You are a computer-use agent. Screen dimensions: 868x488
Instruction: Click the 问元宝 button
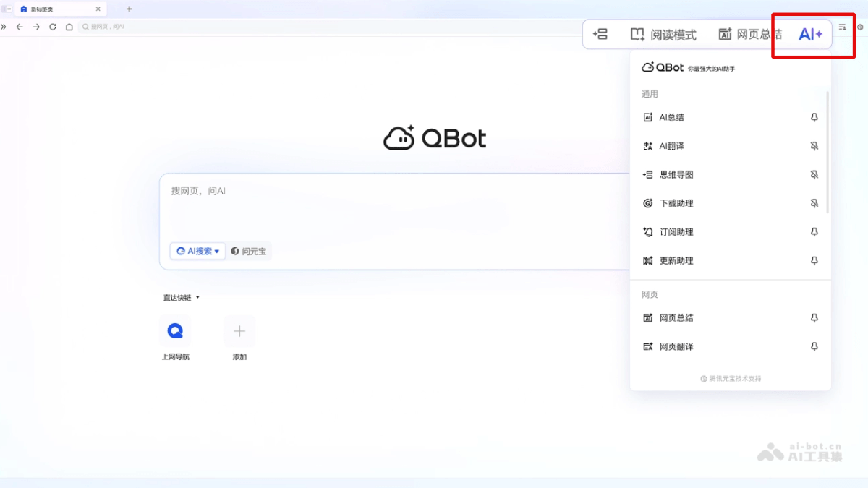pos(250,252)
